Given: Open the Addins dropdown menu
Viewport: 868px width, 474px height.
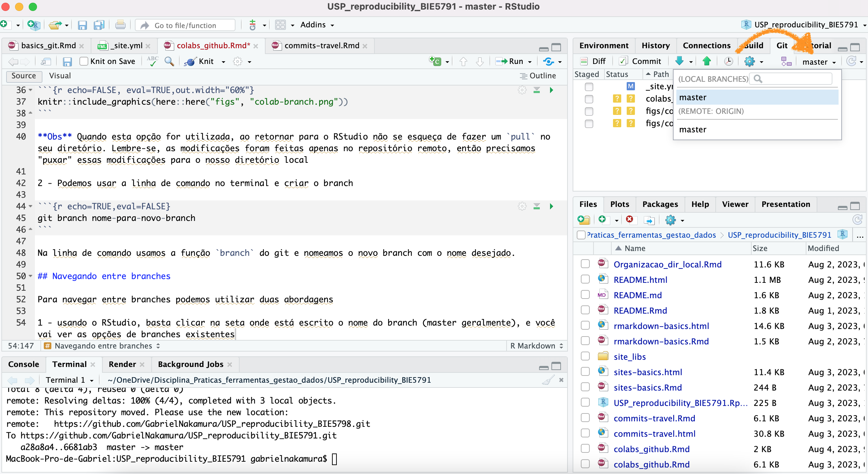Looking at the screenshot, I should point(317,25).
